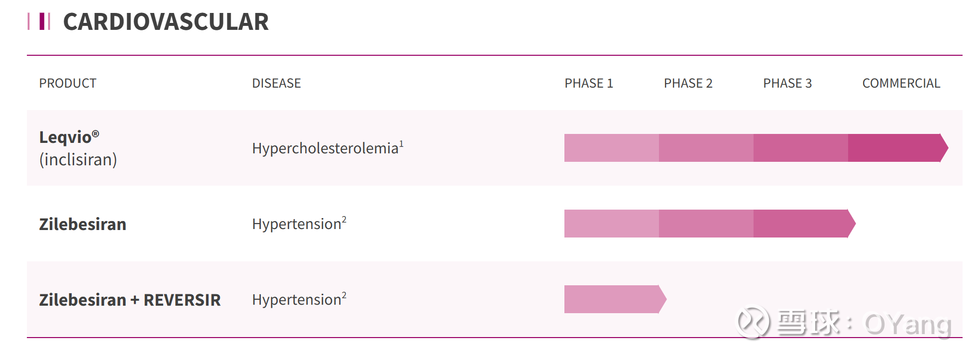Click the PHASE 2 column header
Viewport: 980px width, 354px height.
coord(688,83)
